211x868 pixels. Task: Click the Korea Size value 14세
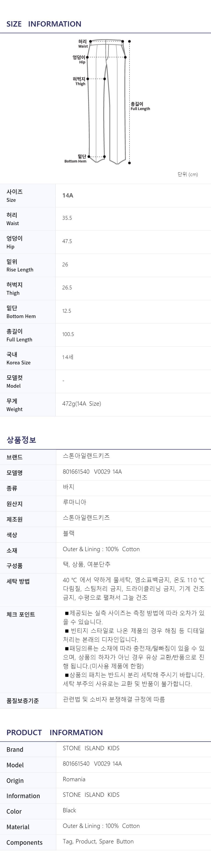click(x=68, y=357)
